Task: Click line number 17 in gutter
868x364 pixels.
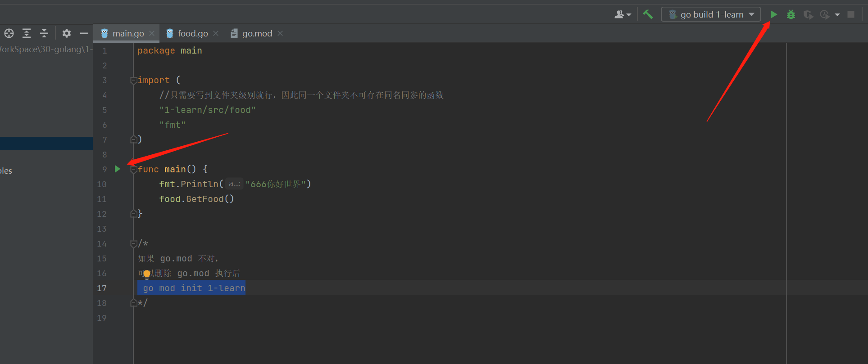Action: (x=102, y=288)
